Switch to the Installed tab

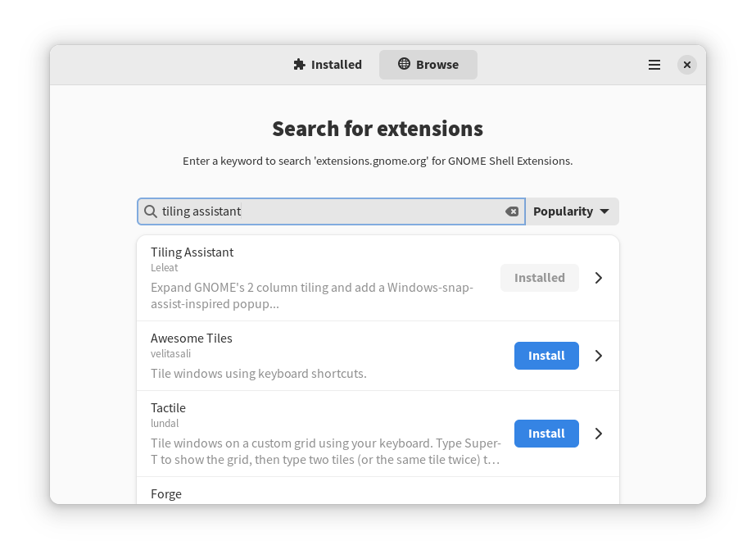point(328,65)
